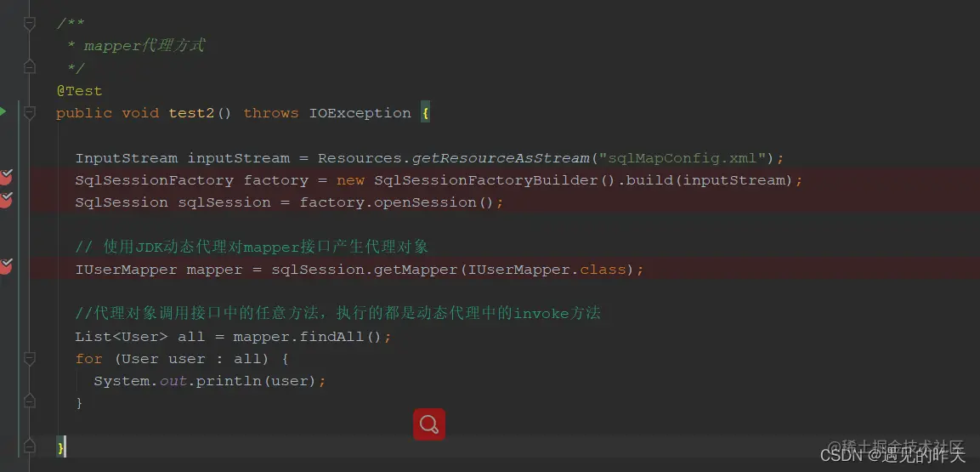Click the List<User> type declaration
This screenshot has width=980, height=472.
coord(122,337)
